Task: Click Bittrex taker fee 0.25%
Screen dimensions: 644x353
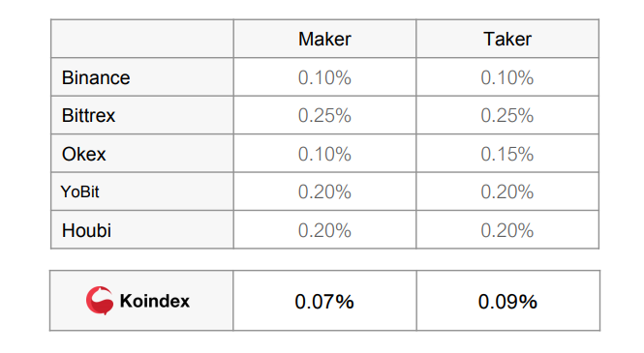Action: [x=507, y=116]
